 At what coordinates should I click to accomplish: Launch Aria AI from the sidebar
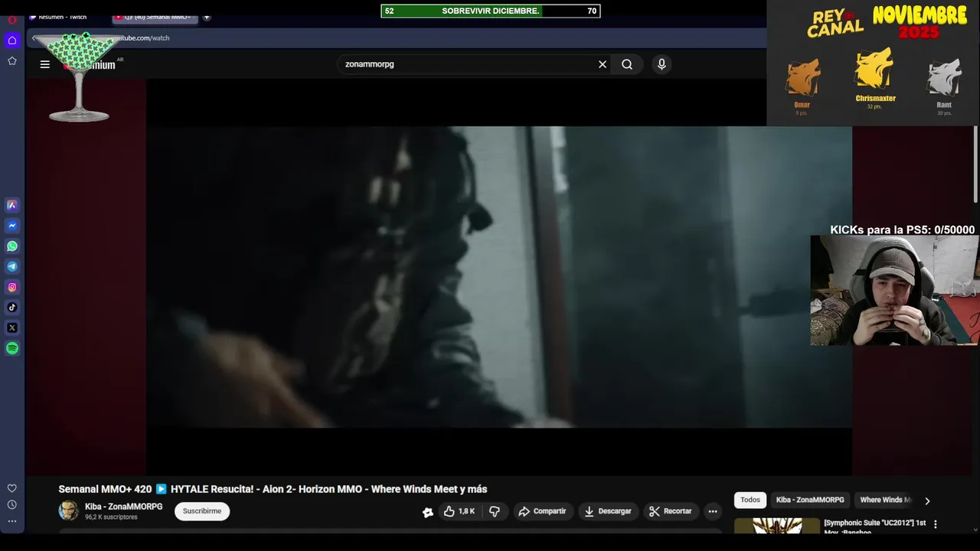coord(12,205)
